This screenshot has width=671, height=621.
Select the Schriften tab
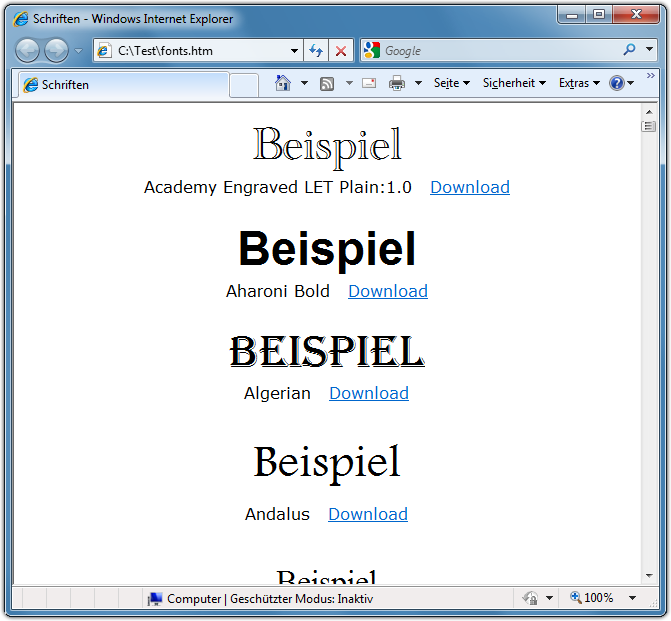[x=120, y=85]
